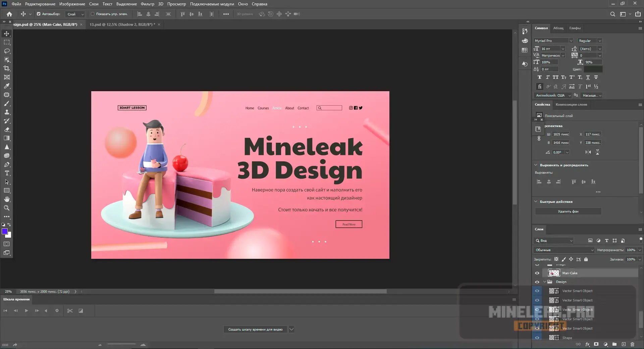Select the Lasso tool
The width and height of the screenshot is (644, 349).
pyautogui.click(x=7, y=51)
